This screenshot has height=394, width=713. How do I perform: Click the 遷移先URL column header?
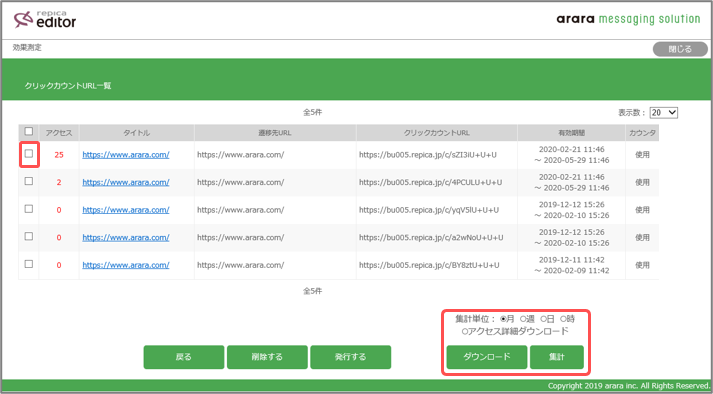click(x=275, y=133)
